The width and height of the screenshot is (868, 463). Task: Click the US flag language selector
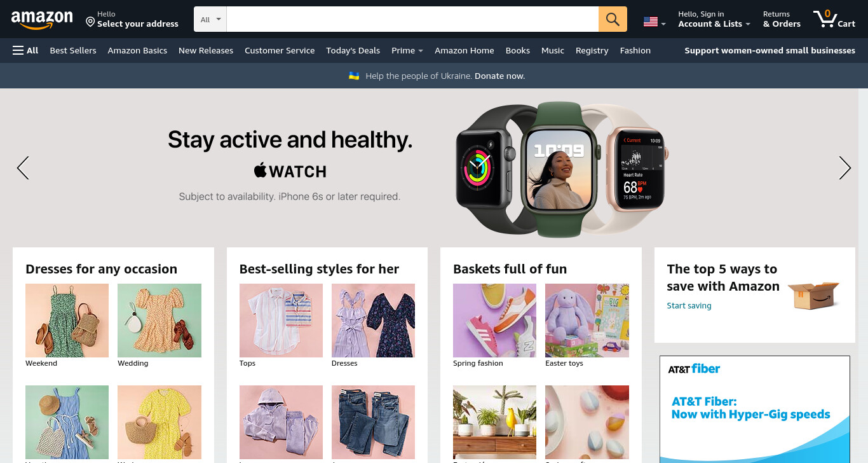click(654, 22)
